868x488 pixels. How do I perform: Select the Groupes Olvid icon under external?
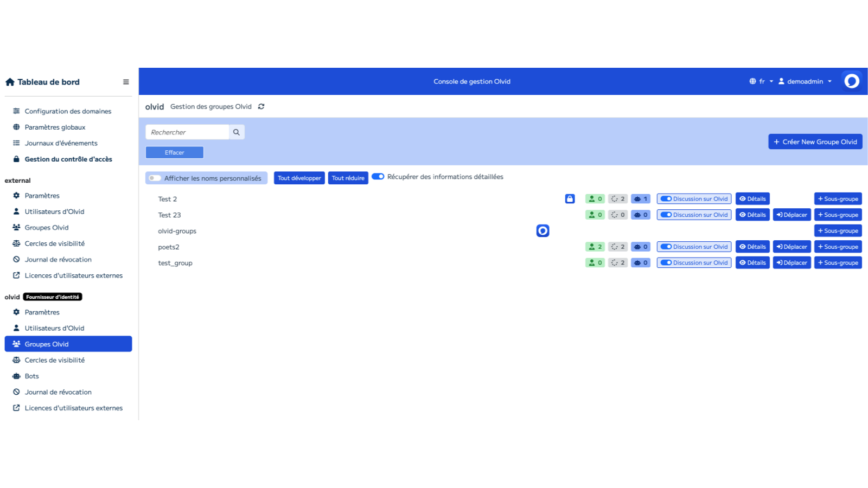coord(16,227)
